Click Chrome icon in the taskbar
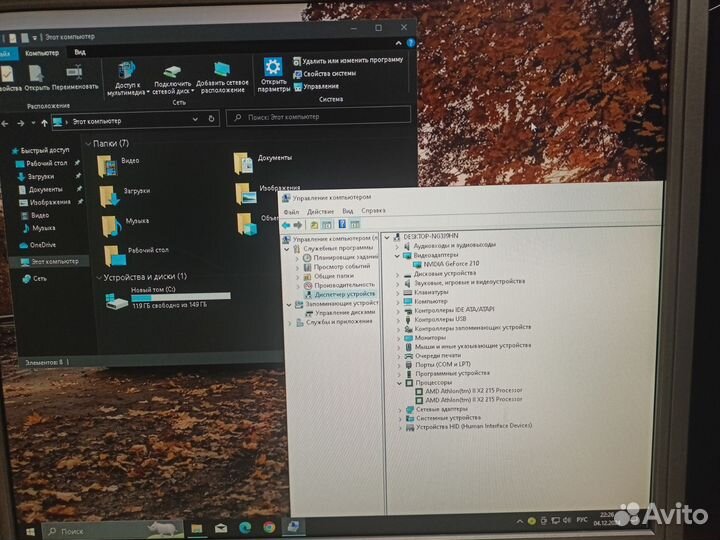Screen dimensions: 720x540 click(269, 527)
